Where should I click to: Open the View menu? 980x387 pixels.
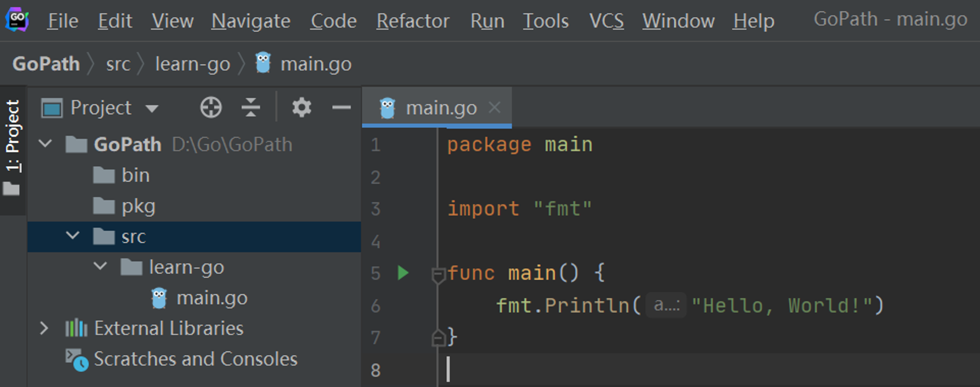pyautogui.click(x=172, y=21)
